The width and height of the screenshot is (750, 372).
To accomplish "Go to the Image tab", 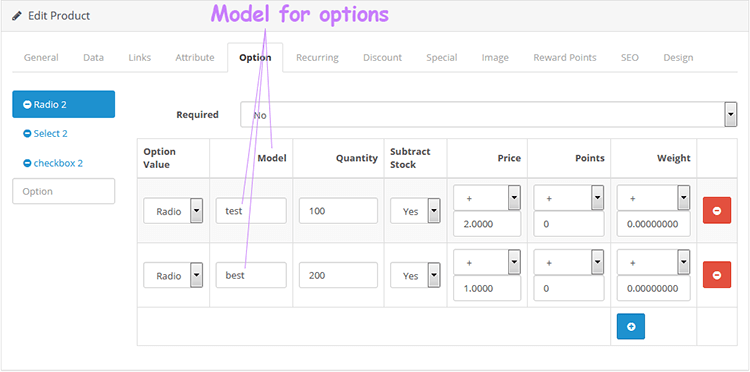I will 495,58.
